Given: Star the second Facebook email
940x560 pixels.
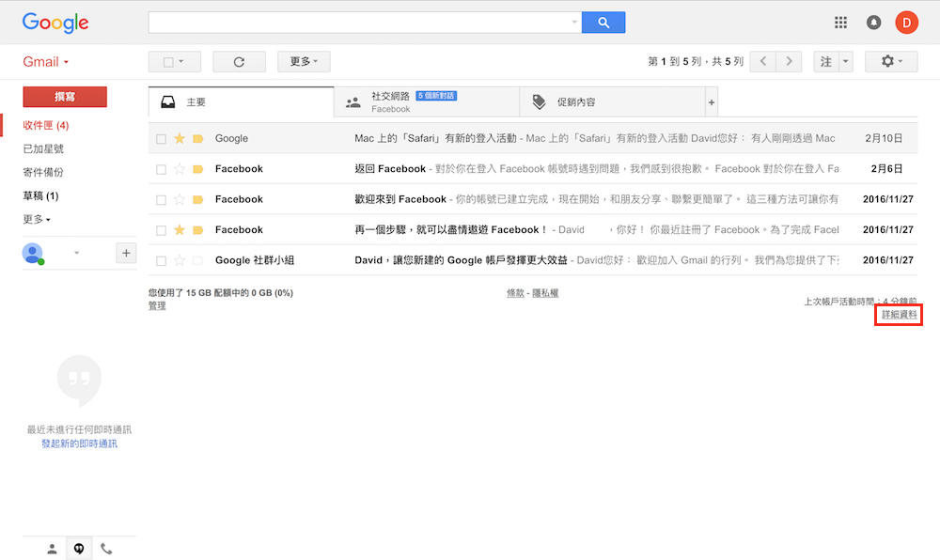Looking at the screenshot, I should [180, 199].
